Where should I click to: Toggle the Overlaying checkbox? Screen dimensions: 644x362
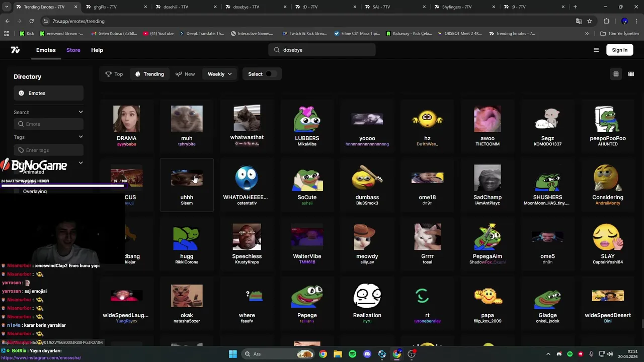pos(17,192)
